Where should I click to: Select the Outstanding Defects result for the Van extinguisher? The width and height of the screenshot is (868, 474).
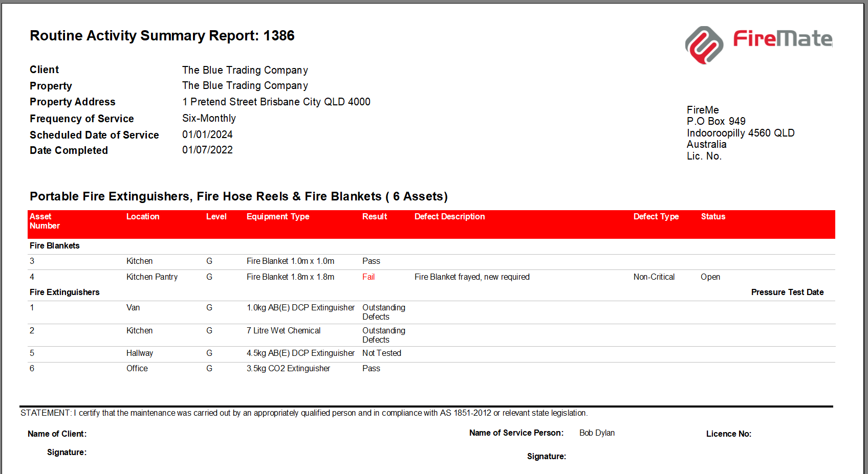tap(383, 312)
